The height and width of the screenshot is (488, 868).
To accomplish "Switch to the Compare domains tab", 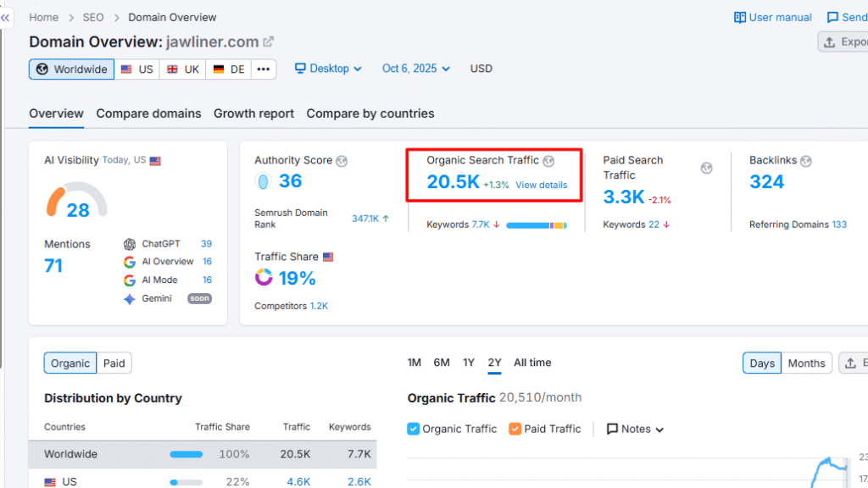I will coord(148,114).
